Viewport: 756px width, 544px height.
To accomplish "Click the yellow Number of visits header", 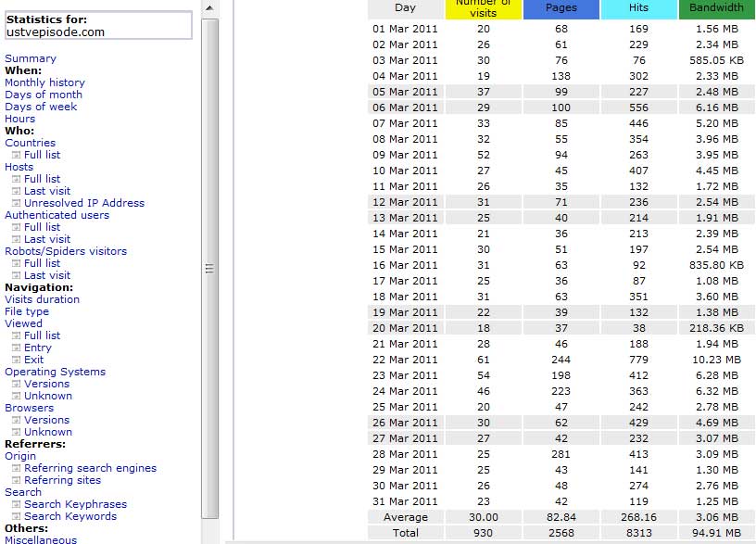I will (483, 8).
